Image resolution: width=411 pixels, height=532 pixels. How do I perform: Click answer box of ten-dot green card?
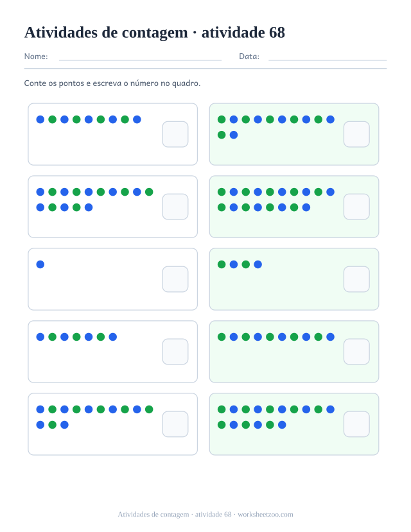click(356, 352)
